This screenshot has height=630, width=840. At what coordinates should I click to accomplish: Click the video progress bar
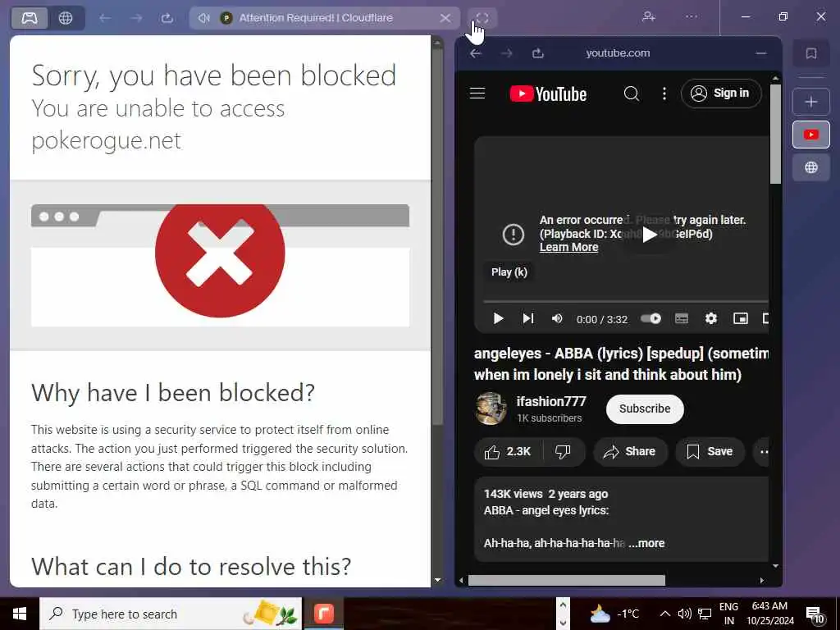coord(626,302)
